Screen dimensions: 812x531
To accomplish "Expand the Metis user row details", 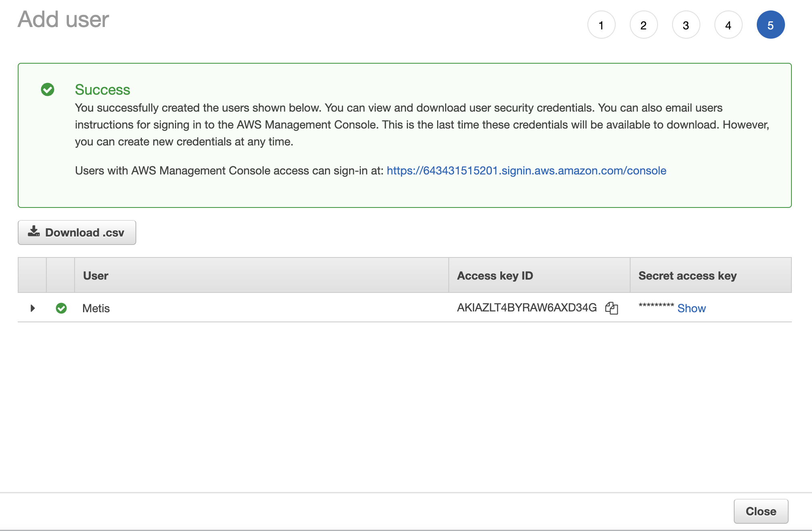I will 33,308.
